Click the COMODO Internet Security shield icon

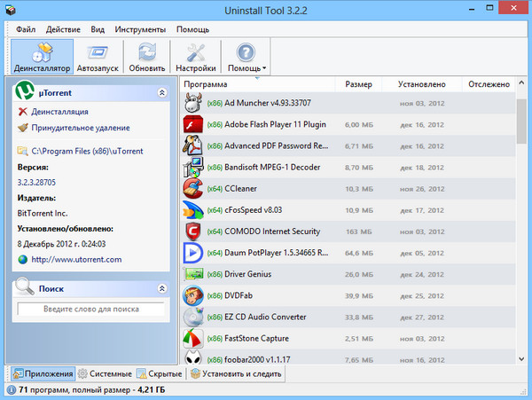coord(193,231)
